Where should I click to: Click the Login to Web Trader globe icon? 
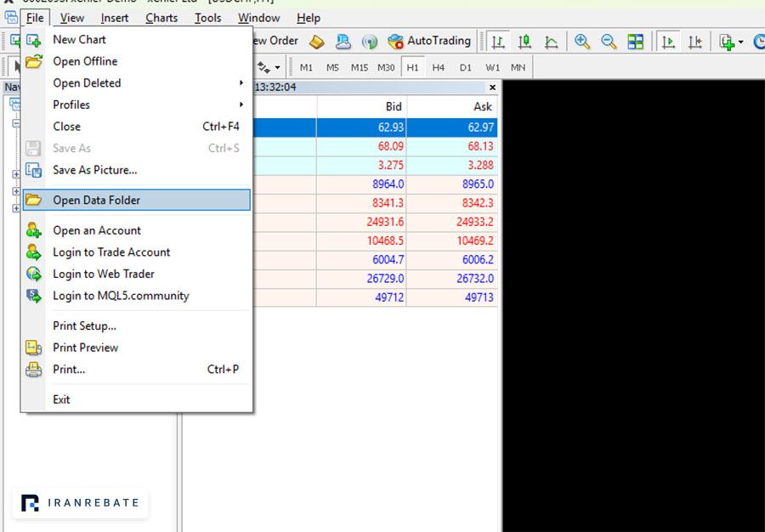(34, 274)
